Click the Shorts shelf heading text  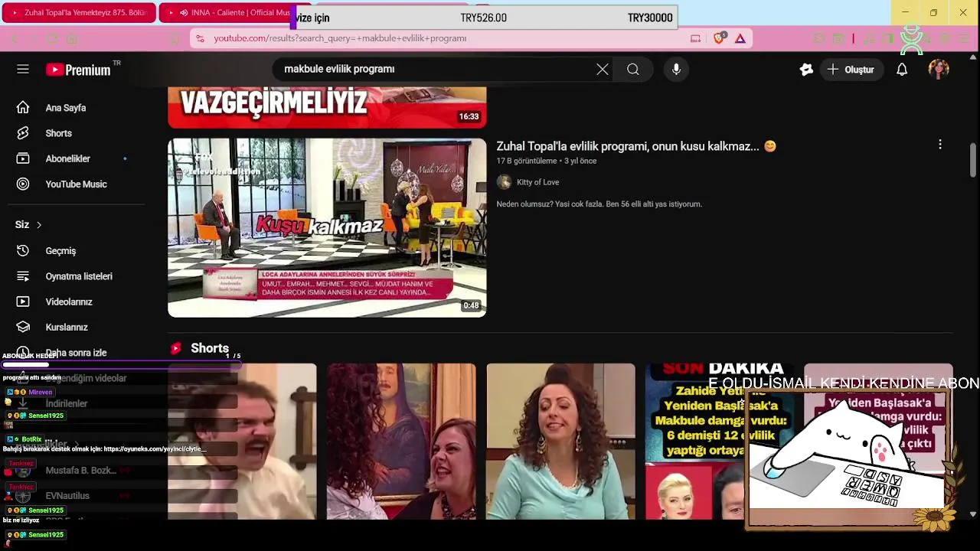pos(210,348)
